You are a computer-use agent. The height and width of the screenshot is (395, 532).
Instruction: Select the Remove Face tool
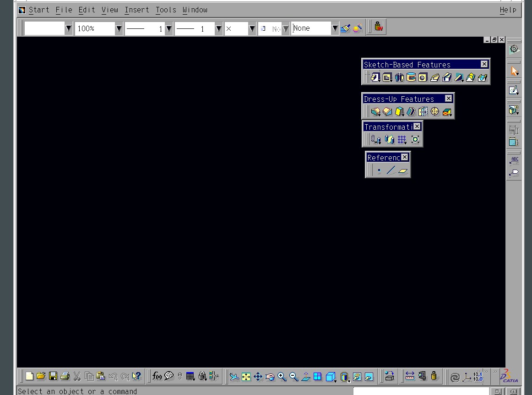(447, 112)
